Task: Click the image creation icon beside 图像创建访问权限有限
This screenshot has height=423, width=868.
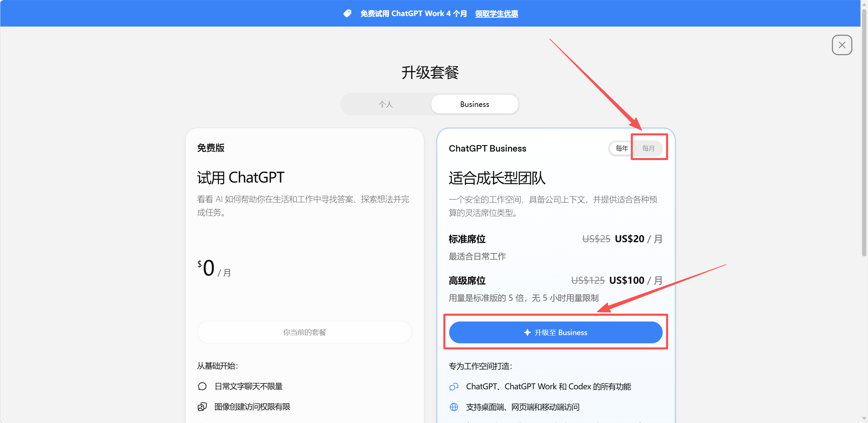Action: (202, 407)
